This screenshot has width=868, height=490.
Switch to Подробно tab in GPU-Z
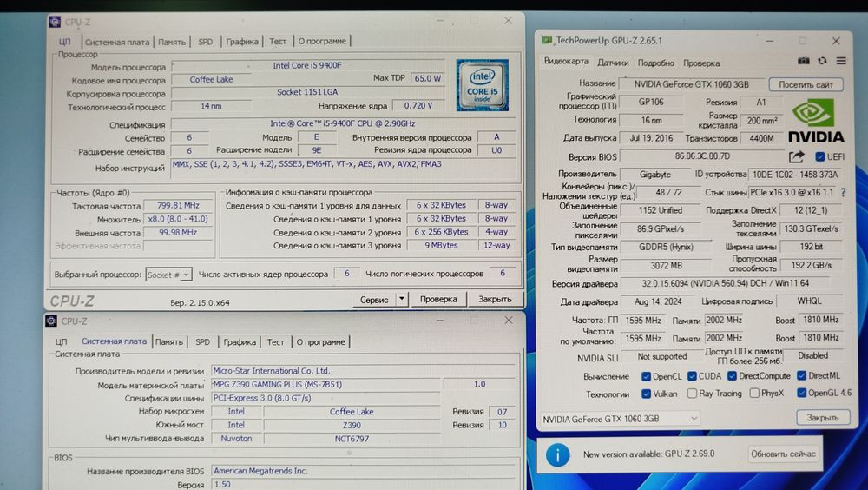pyautogui.click(x=655, y=63)
